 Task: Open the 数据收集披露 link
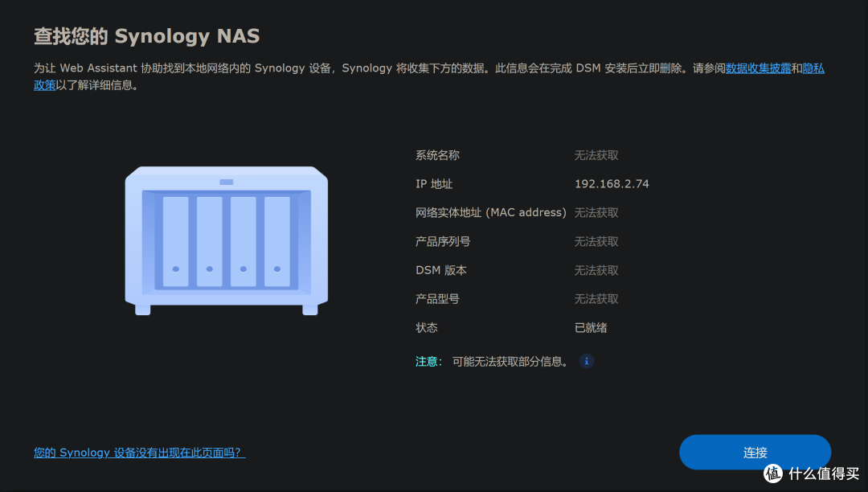758,68
